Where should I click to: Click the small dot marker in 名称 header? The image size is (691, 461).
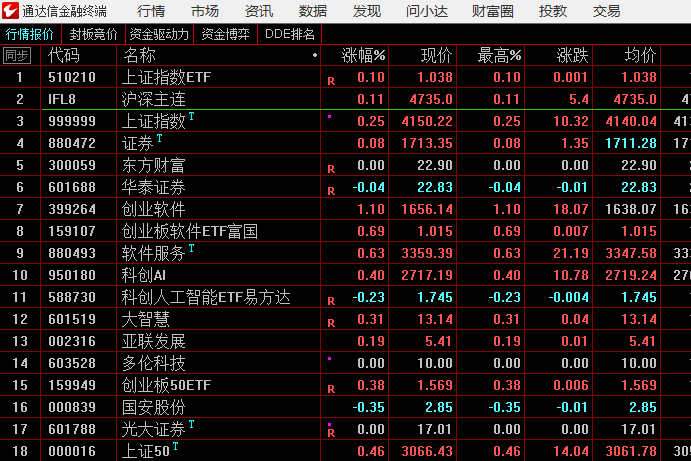(315, 55)
